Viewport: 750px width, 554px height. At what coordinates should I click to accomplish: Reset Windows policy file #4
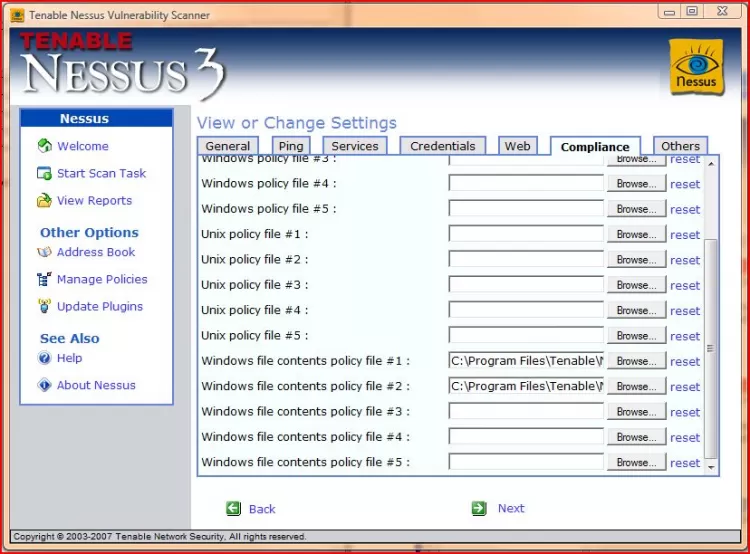(685, 184)
